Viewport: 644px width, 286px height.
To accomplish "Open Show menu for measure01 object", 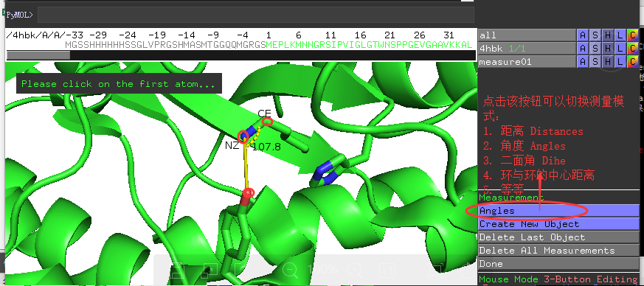I will [x=595, y=62].
